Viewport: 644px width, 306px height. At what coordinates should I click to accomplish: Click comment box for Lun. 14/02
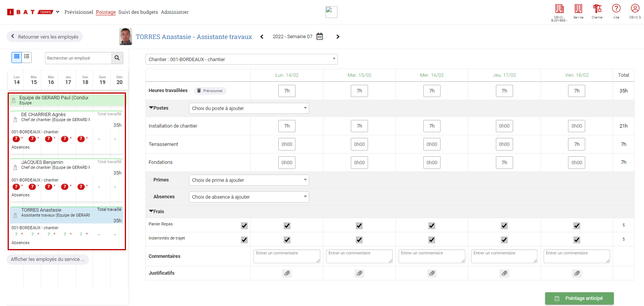pos(287,256)
